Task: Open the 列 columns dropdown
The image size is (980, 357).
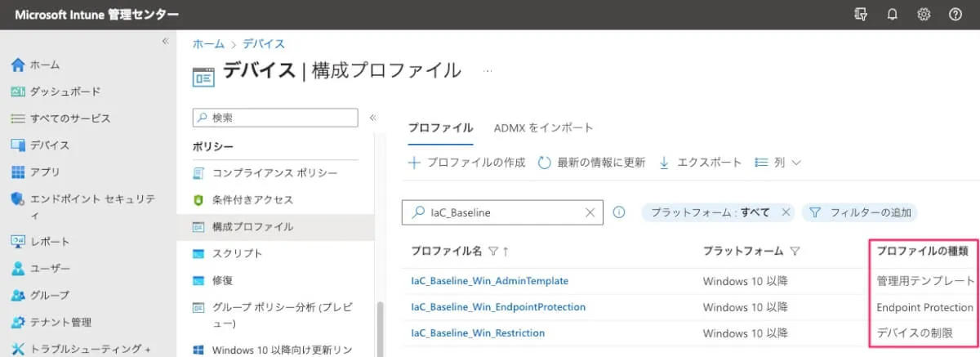Action: [778, 163]
